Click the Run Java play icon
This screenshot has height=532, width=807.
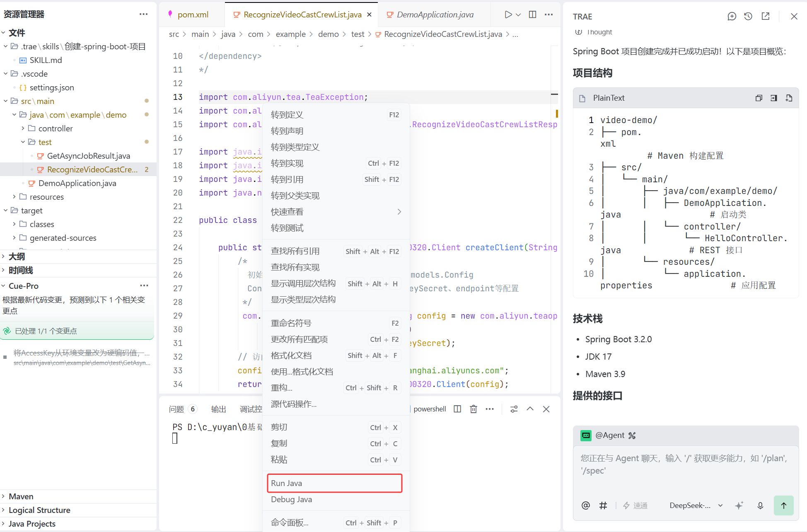pos(508,15)
